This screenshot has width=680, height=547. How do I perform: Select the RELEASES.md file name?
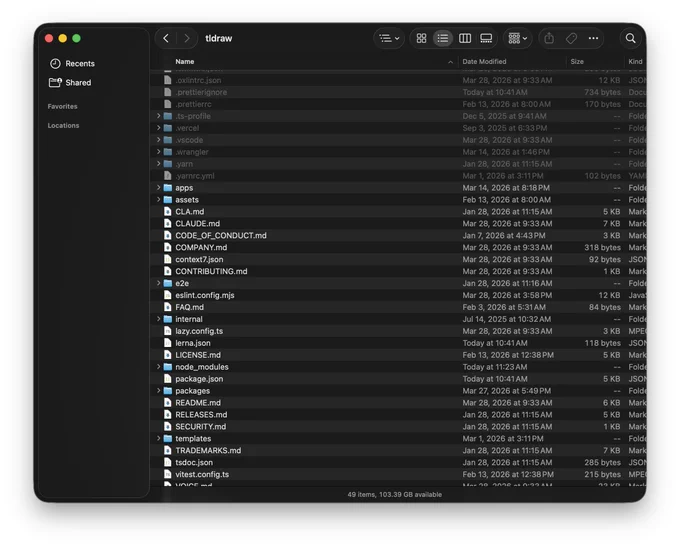(x=201, y=415)
